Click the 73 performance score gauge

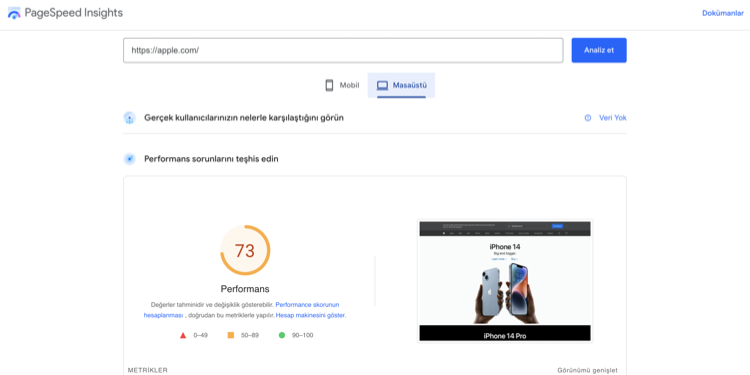click(245, 250)
